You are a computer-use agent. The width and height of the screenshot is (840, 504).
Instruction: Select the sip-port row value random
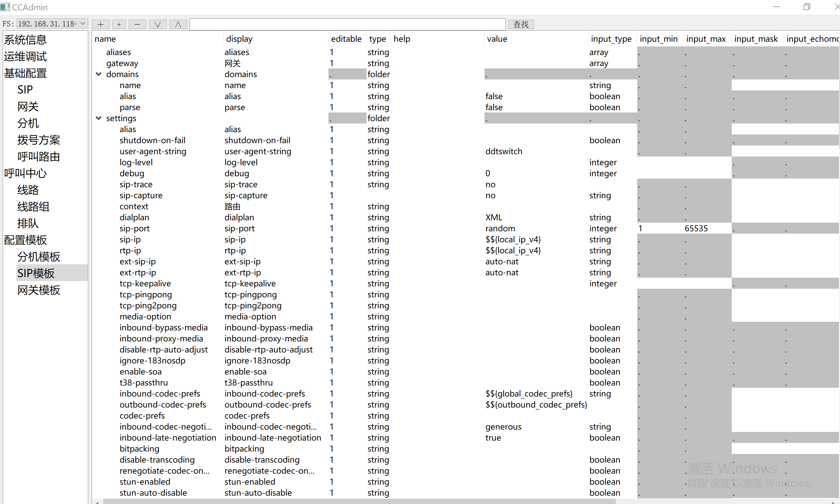[x=500, y=228]
